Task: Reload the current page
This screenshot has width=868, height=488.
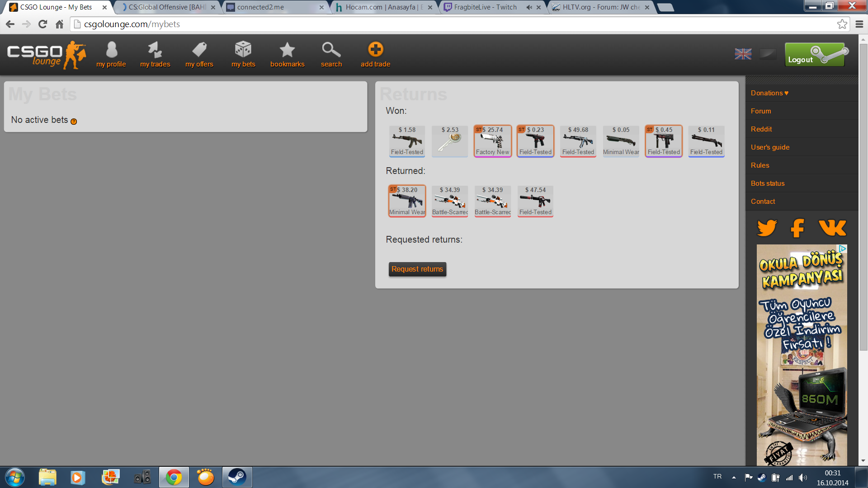Action: pyautogui.click(x=43, y=24)
